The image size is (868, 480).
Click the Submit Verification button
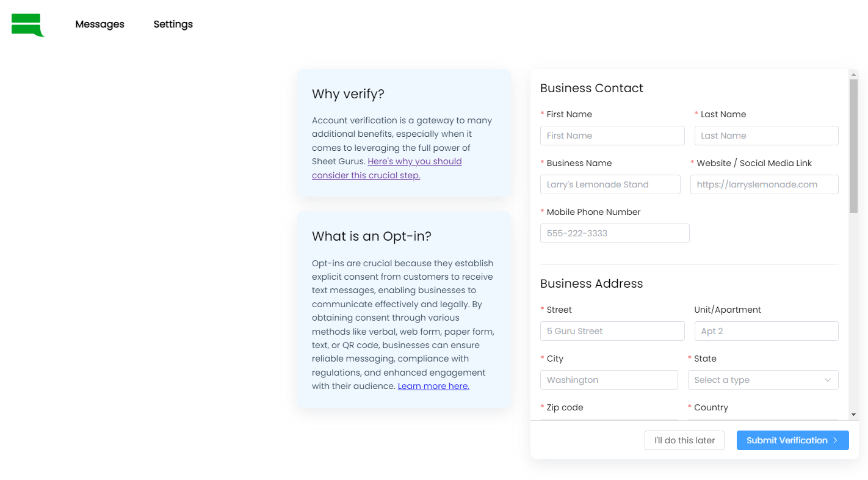pyautogui.click(x=787, y=440)
